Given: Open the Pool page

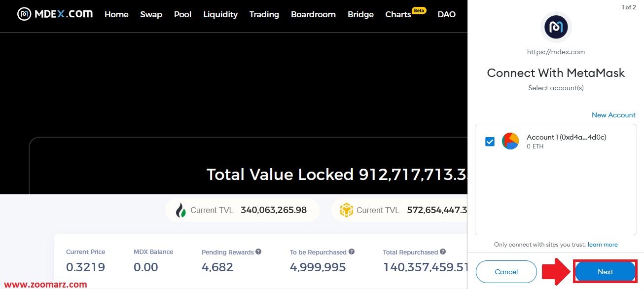Looking at the screenshot, I should pyautogui.click(x=182, y=14).
